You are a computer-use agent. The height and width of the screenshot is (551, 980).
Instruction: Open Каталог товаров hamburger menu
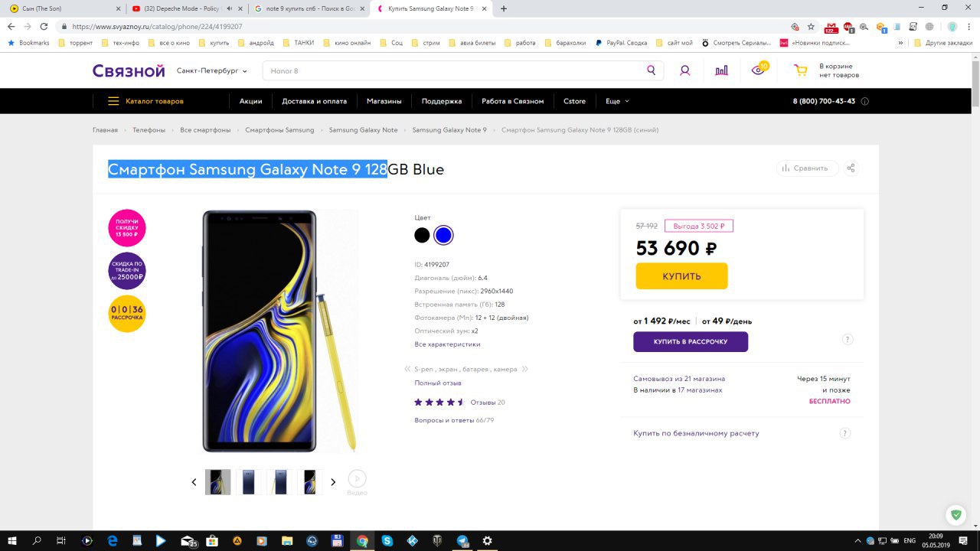click(x=145, y=101)
